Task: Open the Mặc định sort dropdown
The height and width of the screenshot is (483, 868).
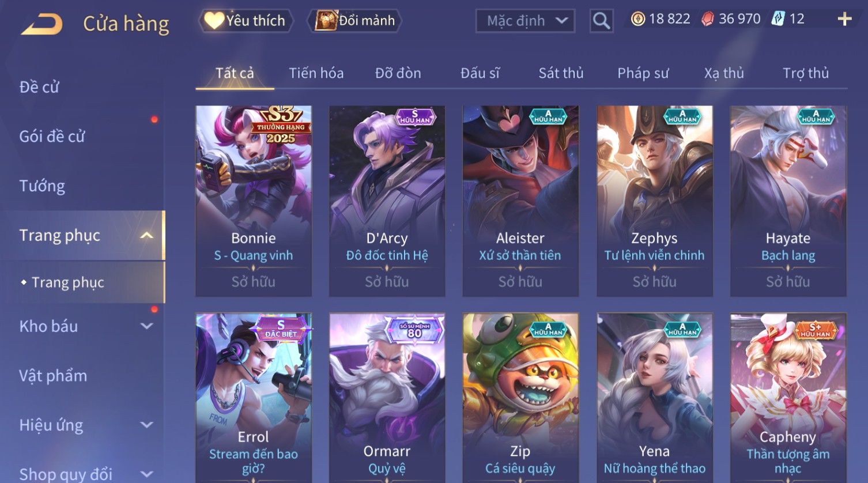Action: click(525, 21)
